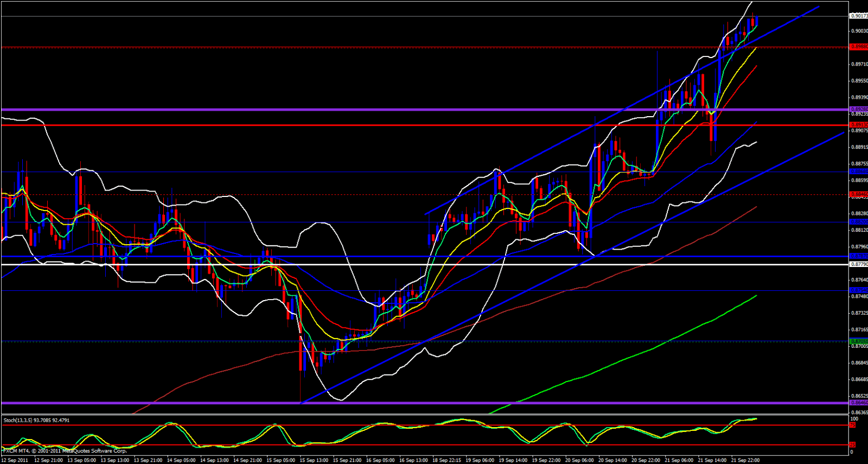This screenshot has width=868, height=464.
Task: Click the 15 Sep 13:00 time label
Action: point(314,460)
